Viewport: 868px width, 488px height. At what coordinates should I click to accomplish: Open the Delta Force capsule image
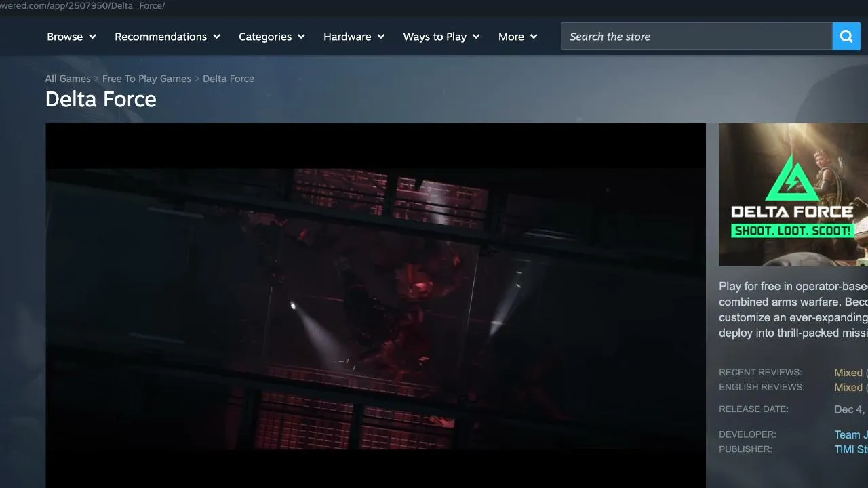793,195
